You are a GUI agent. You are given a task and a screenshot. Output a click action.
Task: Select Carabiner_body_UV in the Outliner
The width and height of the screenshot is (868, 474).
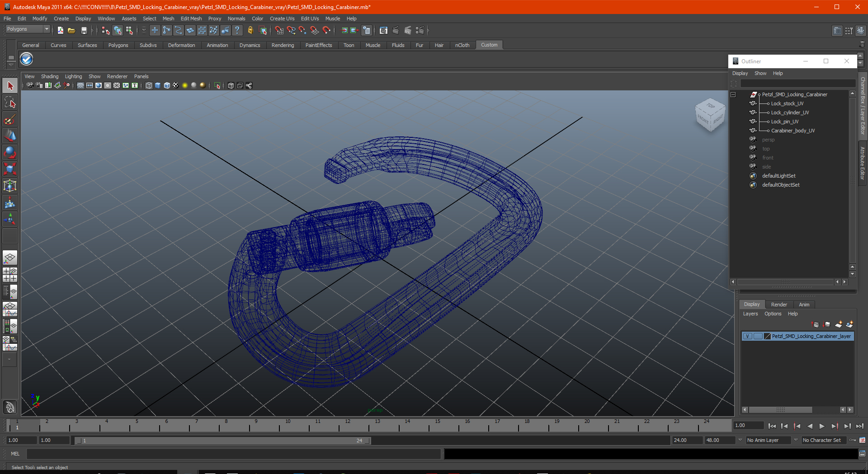pos(793,131)
